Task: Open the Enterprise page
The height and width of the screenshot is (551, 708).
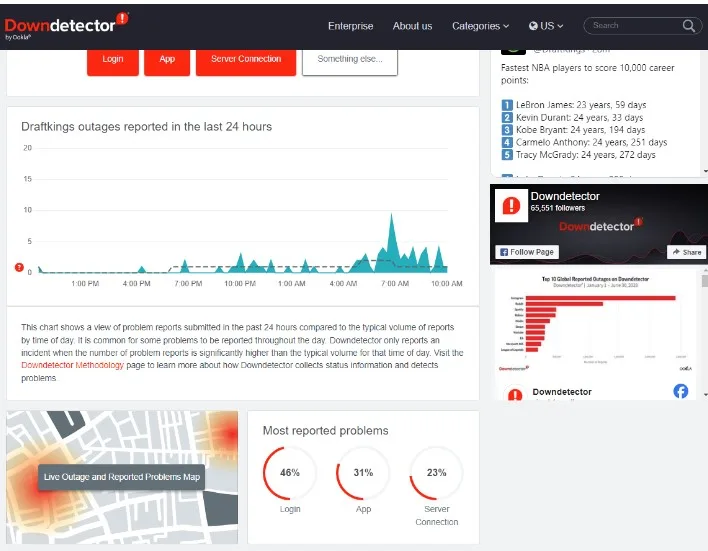Action: pyautogui.click(x=350, y=26)
